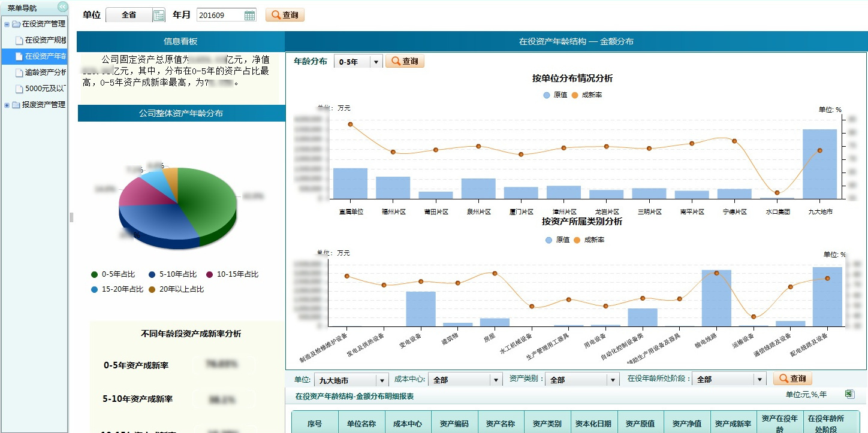The image size is (868, 433).
Task: Click the 报废资产管理 folder icon
Action: (x=16, y=105)
